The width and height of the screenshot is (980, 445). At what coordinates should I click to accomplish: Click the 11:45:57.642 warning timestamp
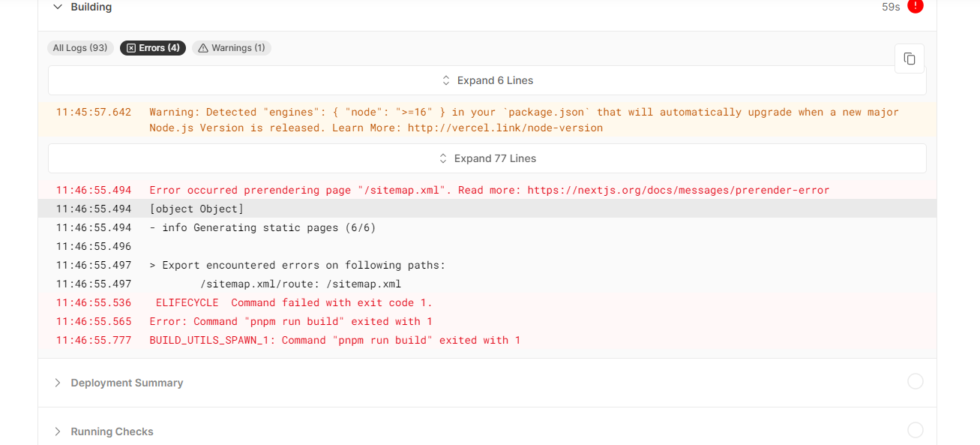[x=93, y=111]
